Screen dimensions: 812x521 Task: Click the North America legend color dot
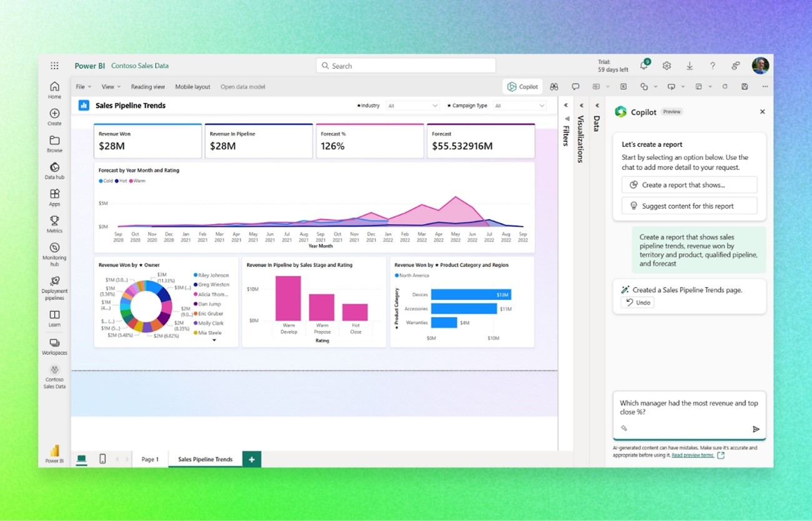396,275
